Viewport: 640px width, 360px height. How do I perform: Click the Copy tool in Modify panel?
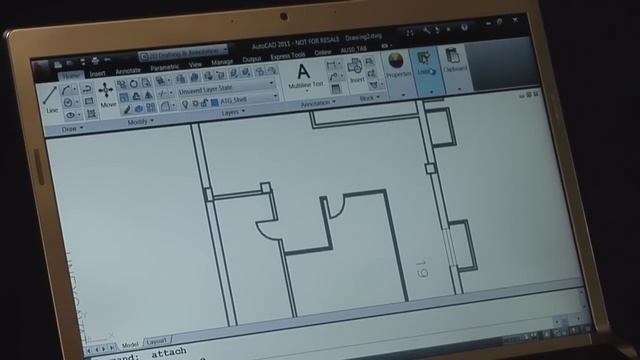click(x=122, y=84)
